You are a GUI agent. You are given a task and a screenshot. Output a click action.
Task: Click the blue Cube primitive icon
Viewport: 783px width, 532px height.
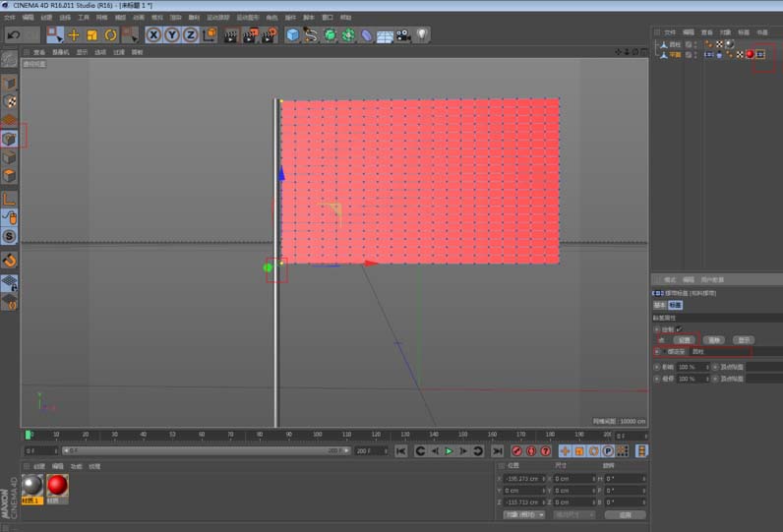[292, 34]
